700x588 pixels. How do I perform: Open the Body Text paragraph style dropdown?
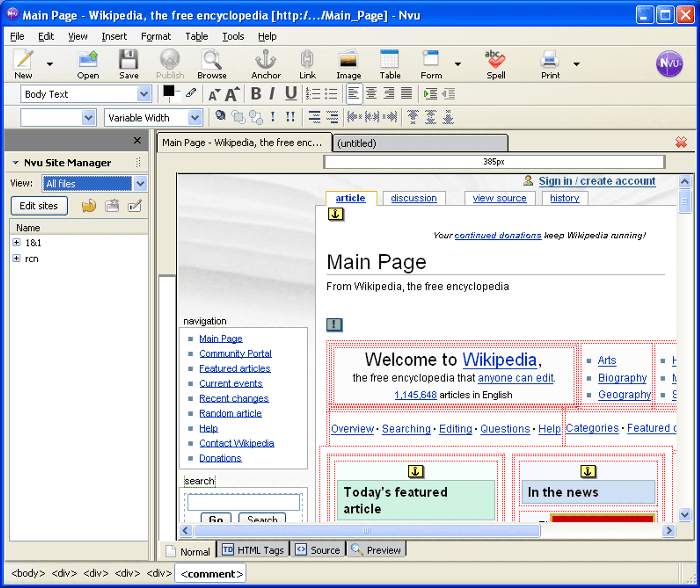(x=144, y=94)
